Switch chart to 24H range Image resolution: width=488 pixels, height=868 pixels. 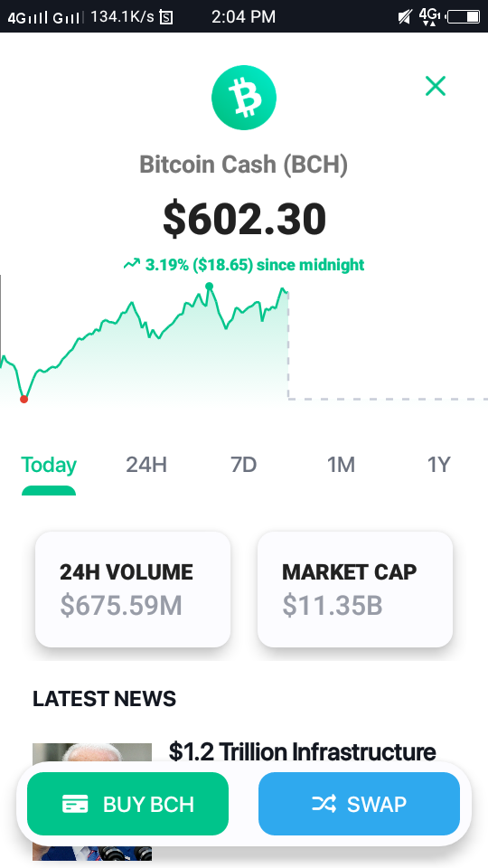click(x=146, y=465)
